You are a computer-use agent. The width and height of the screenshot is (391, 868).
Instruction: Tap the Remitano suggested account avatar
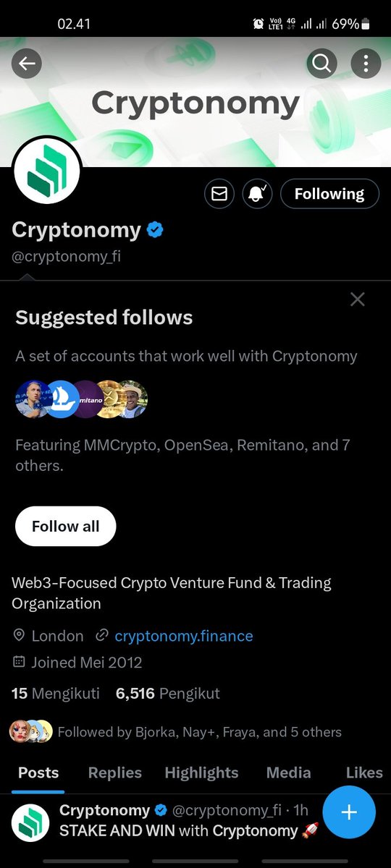(88, 399)
